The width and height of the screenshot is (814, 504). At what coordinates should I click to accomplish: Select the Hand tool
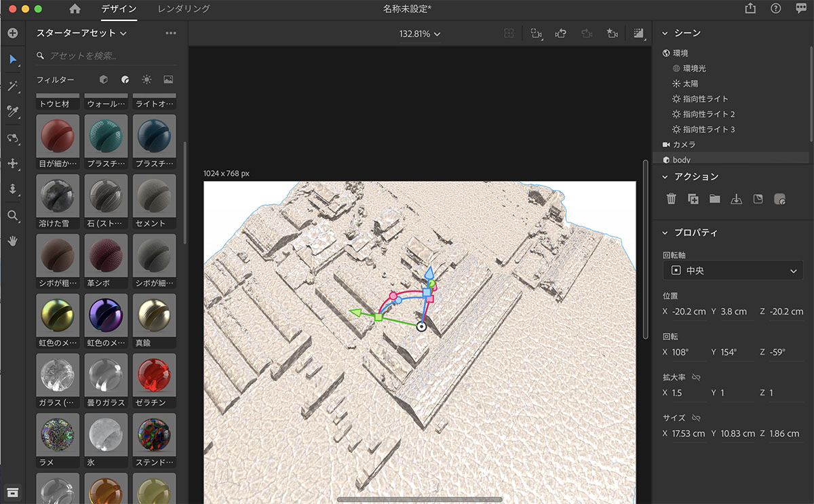point(13,241)
